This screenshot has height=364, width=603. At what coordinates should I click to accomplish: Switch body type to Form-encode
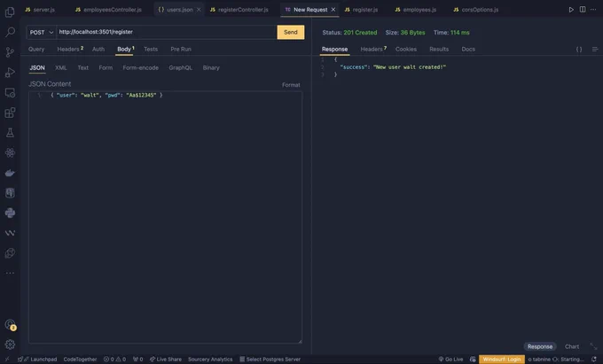pos(140,67)
